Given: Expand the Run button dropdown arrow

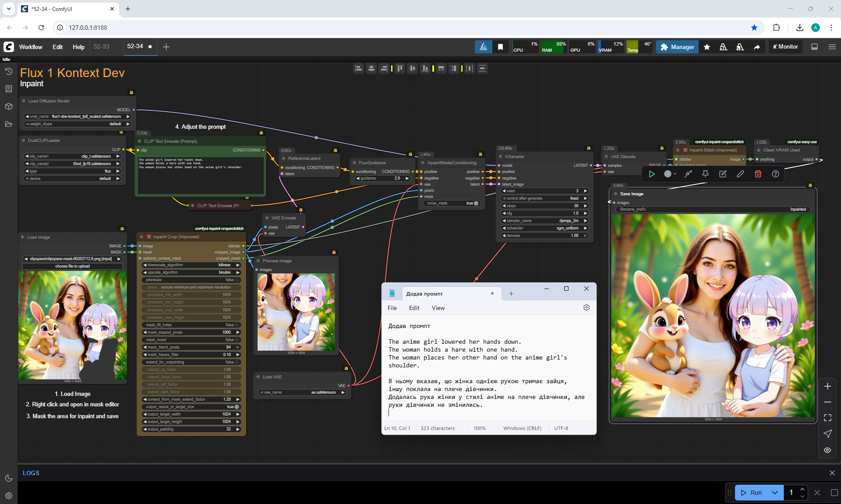Looking at the screenshot, I should (774, 492).
